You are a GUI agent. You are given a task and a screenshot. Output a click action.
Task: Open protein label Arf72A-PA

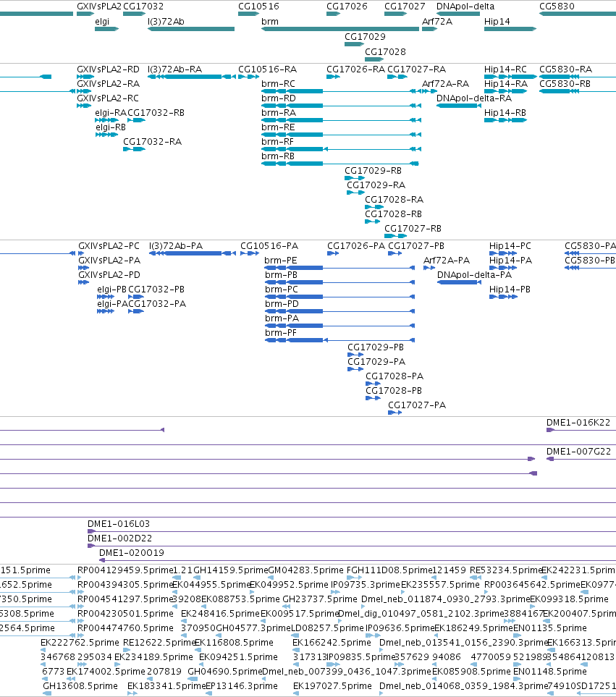tap(447, 260)
